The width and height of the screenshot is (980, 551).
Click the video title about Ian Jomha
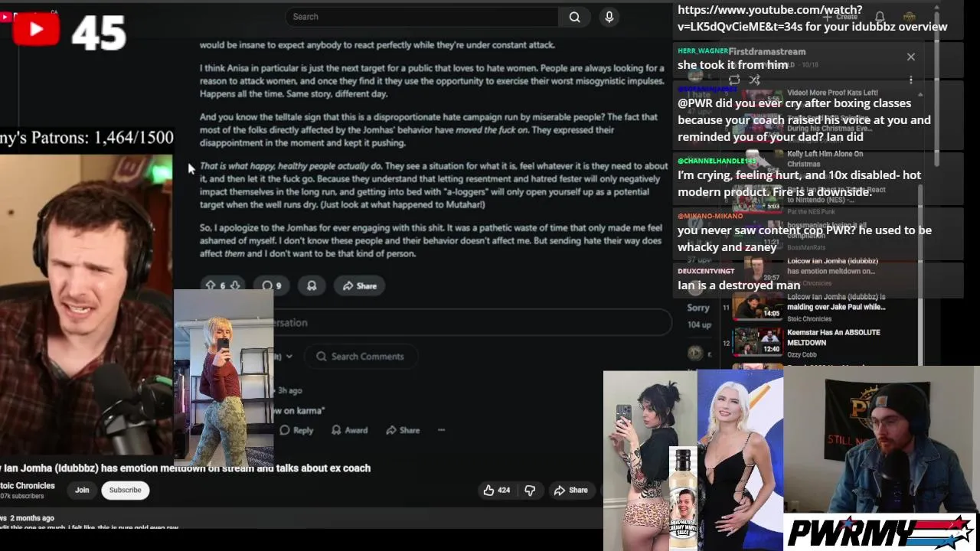pos(185,468)
